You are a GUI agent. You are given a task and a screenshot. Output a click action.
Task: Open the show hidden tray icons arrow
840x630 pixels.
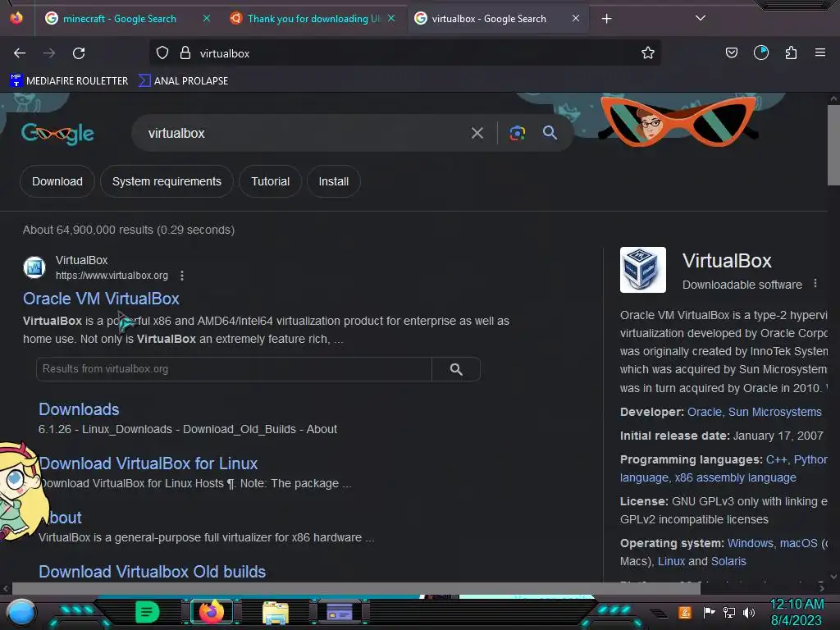(x=659, y=614)
